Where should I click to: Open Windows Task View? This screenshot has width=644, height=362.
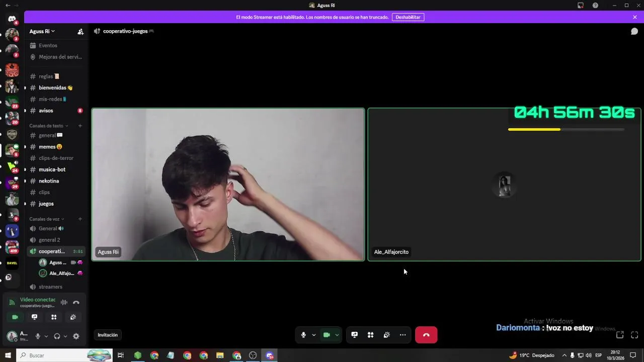(121, 355)
